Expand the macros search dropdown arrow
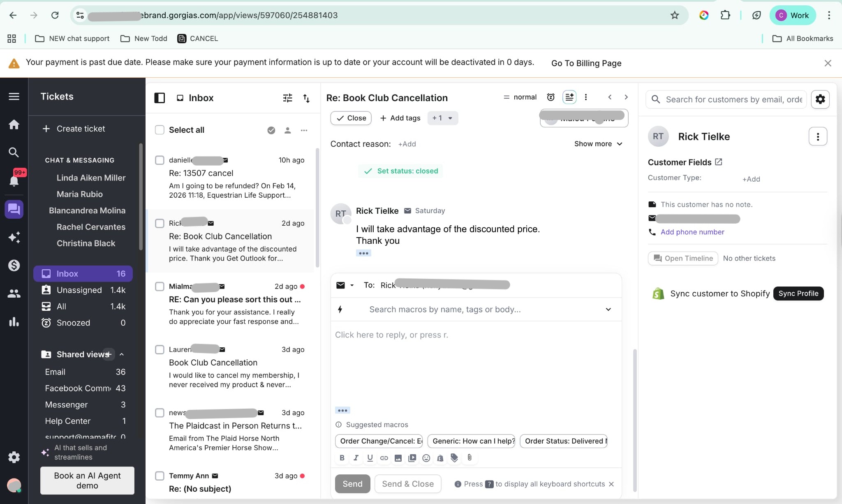Screen dimensions: 842x504 [608, 309]
